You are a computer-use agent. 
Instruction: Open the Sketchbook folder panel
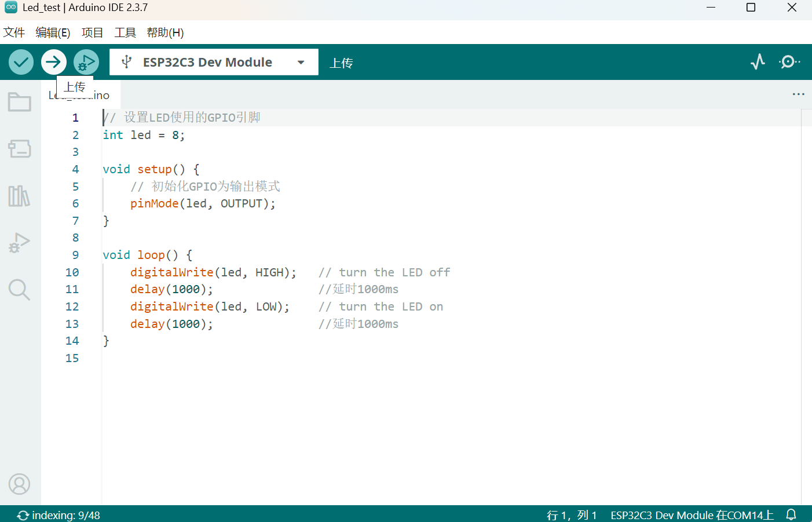pos(20,102)
